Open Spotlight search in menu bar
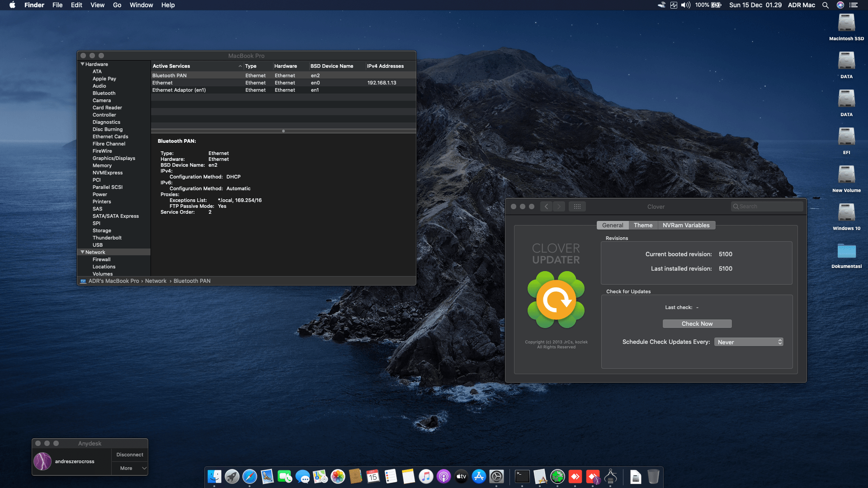868x488 pixels. click(825, 5)
